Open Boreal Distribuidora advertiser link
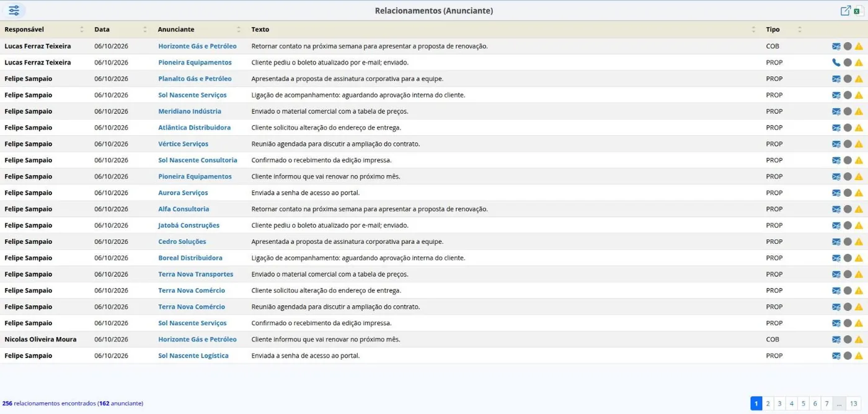 click(190, 258)
